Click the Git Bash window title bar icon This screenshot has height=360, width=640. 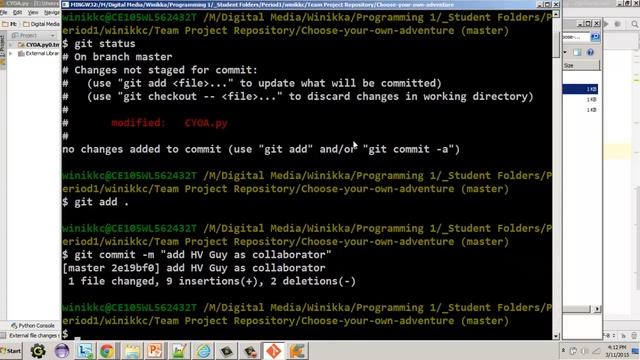[x=65, y=4]
